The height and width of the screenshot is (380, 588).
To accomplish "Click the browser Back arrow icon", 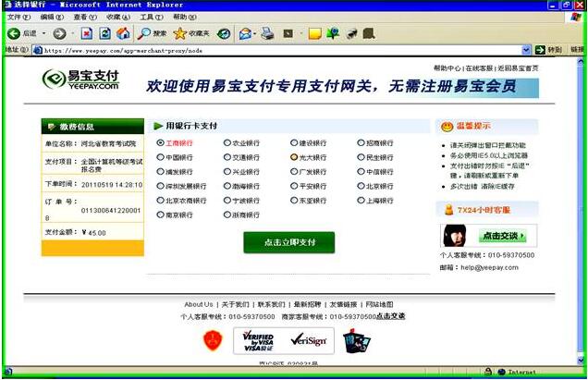I will tap(13, 33).
